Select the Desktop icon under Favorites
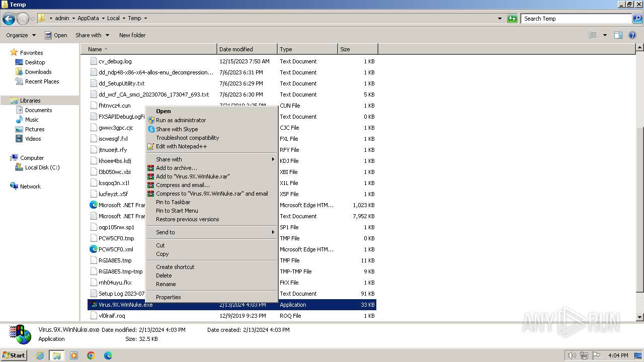This screenshot has width=644, height=362. coord(19,62)
